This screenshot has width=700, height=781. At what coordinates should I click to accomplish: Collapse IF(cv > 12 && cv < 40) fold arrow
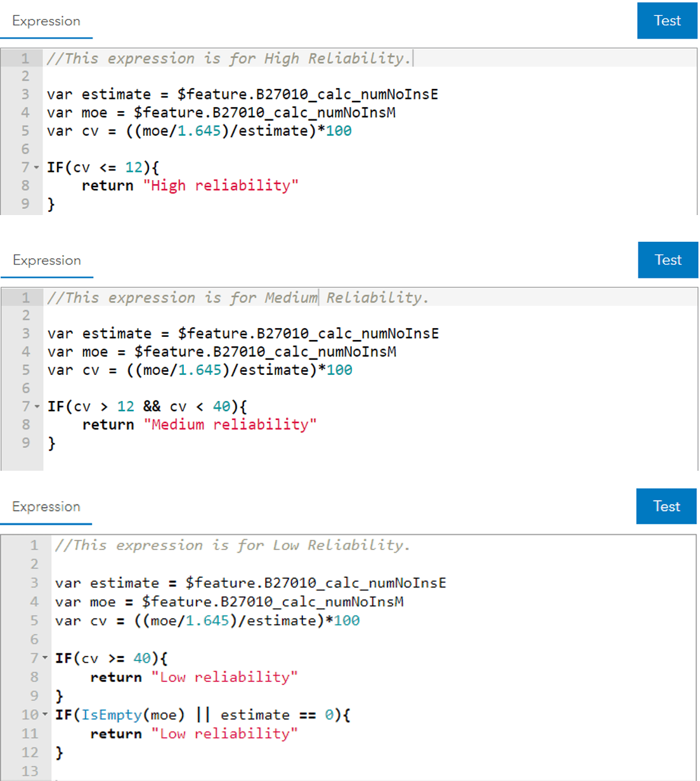coord(37,407)
